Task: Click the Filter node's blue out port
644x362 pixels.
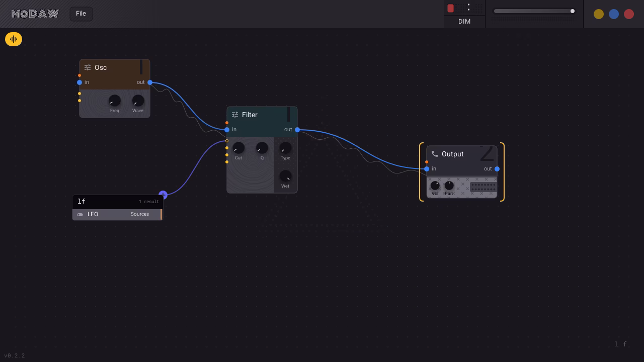Action: pyautogui.click(x=297, y=130)
